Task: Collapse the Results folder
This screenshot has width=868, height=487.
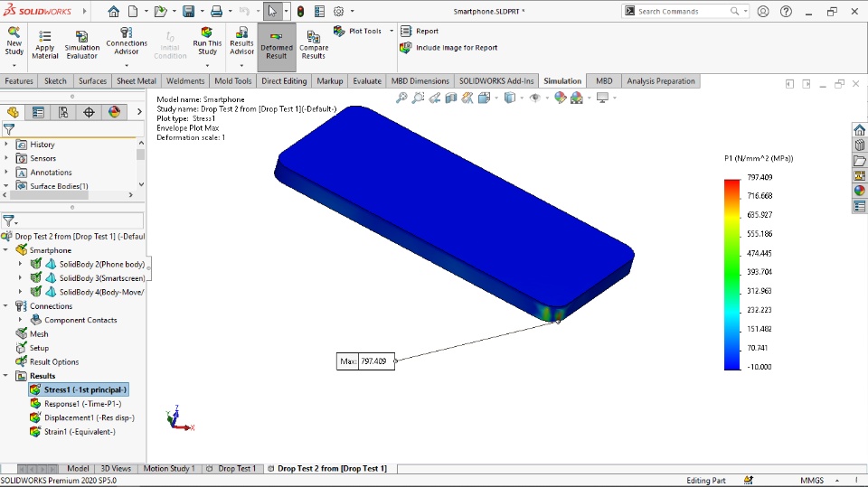Action: pyautogui.click(x=6, y=376)
